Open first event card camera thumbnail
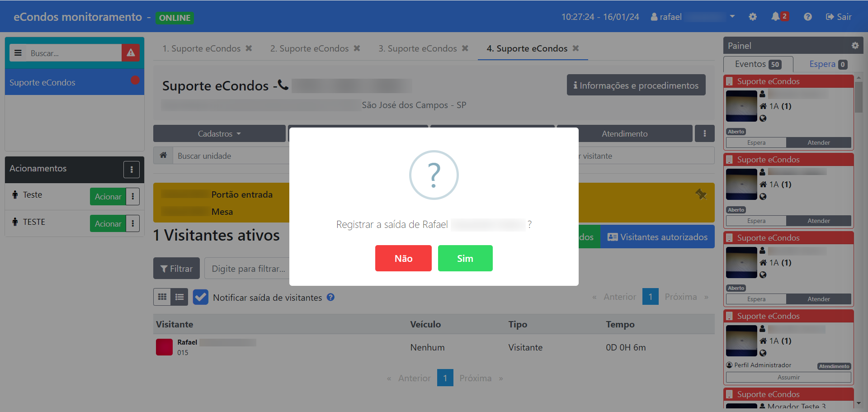 click(741, 106)
